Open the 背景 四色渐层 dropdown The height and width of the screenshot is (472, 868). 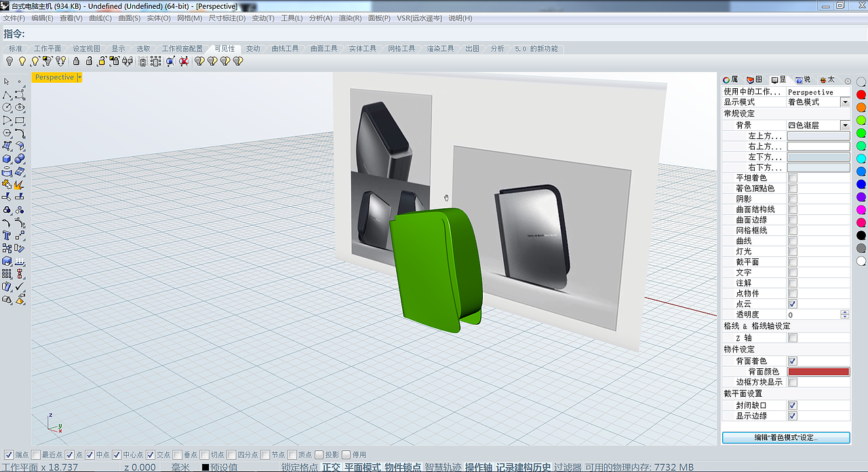(x=845, y=125)
